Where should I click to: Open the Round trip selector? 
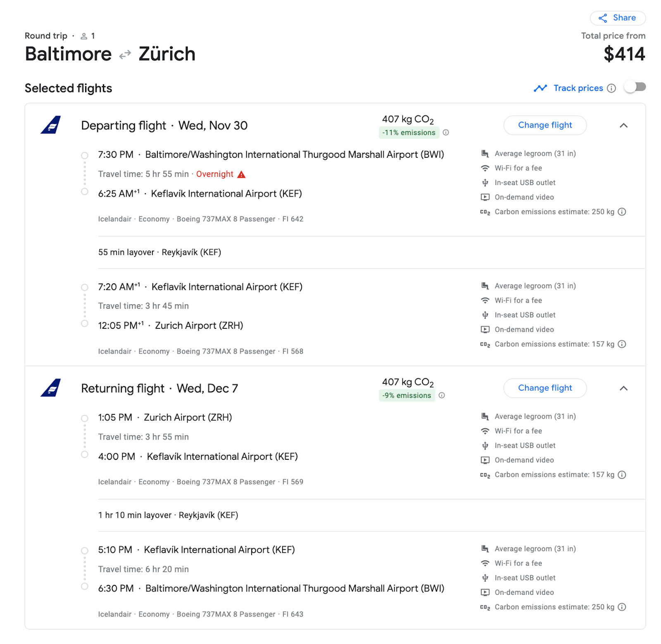(46, 36)
